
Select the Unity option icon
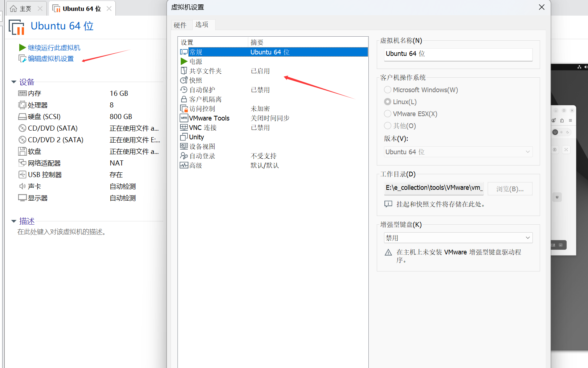pos(184,137)
